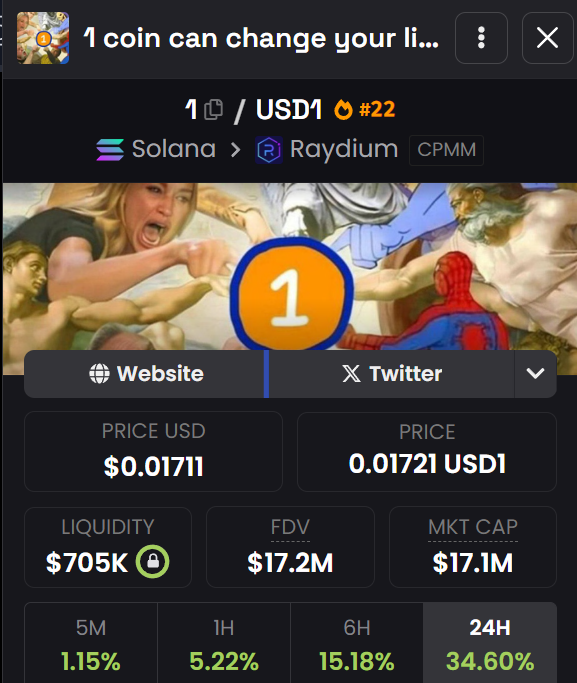Screen dimensions: 577x683
Task: Expand more social links chevron
Action: click(x=535, y=374)
